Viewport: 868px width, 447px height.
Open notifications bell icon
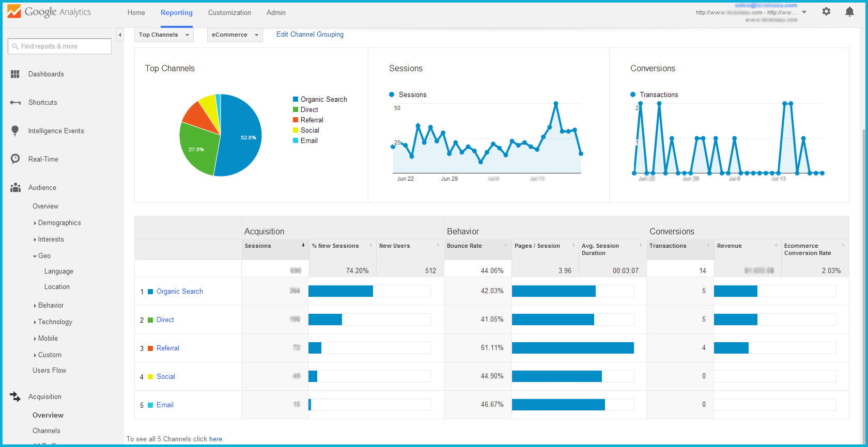849,11
